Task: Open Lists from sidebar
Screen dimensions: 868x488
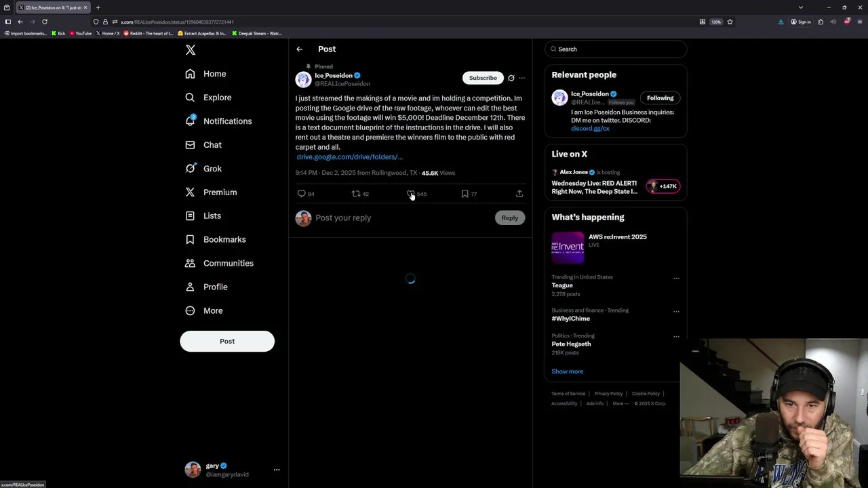Action: tap(203, 216)
